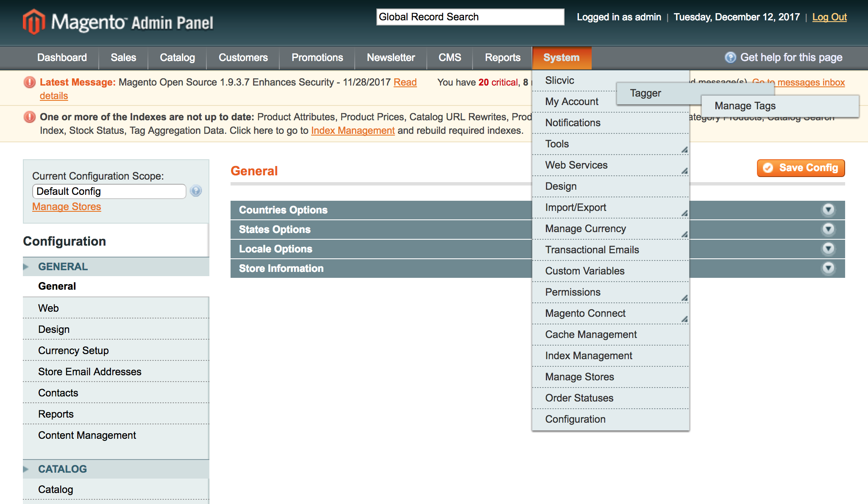Screen dimensions: 868x504
Task: Open the Locale Options section header
Action: point(275,249)
